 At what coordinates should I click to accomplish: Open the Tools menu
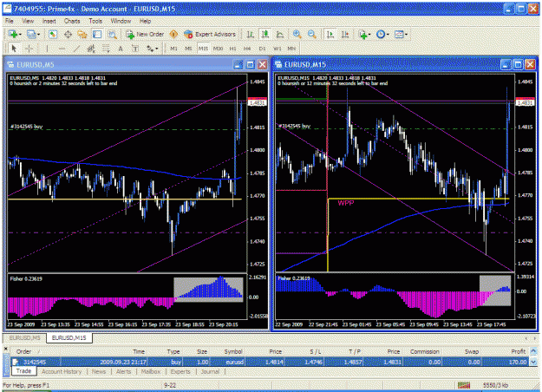pos(95,21)
